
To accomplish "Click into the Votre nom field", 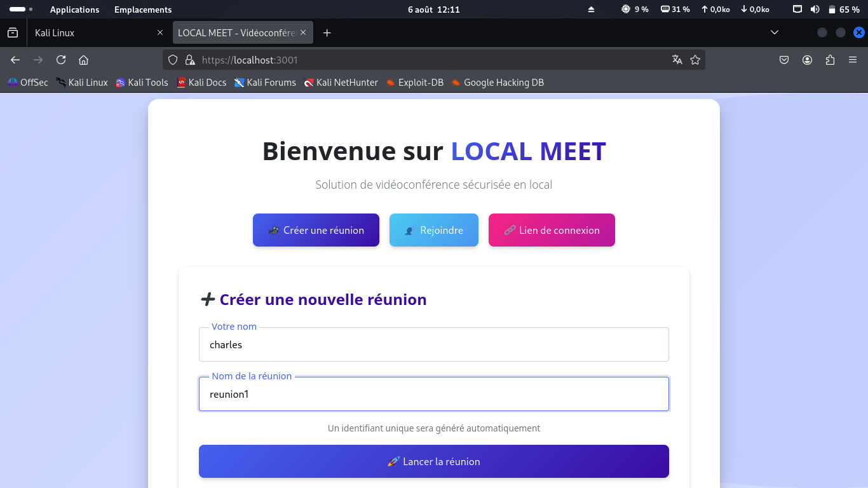I will click(x=434, y=345).
